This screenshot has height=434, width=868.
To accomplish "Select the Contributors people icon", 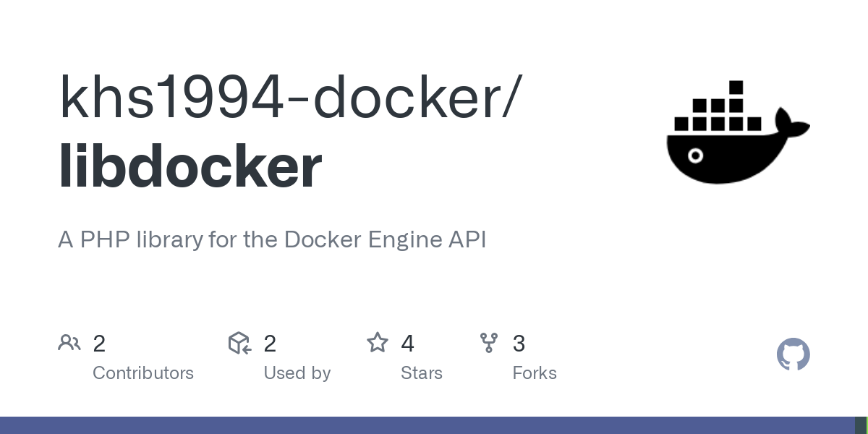I will (69, 343).
